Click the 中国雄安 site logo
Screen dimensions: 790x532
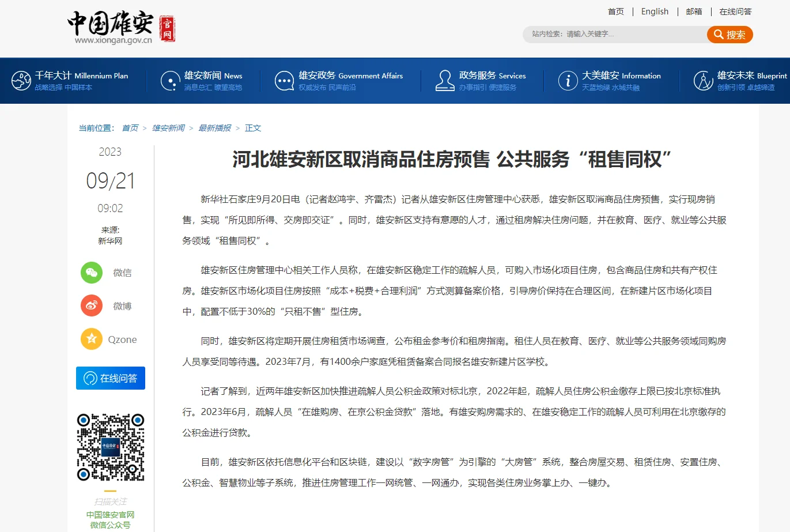click(x=122, y=27)
